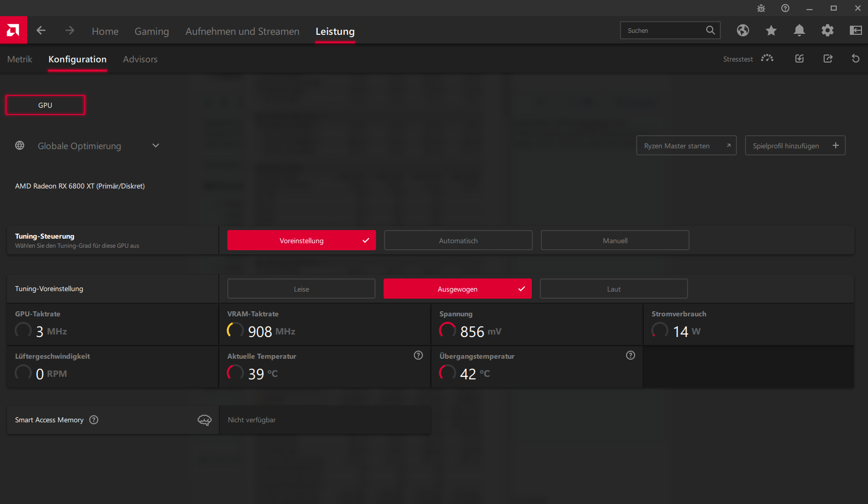Click the Spannung gauge

(x=448, y=330)
